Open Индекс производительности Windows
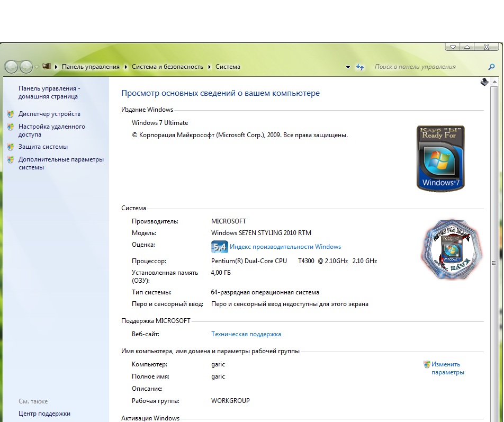 click(285, 247)
